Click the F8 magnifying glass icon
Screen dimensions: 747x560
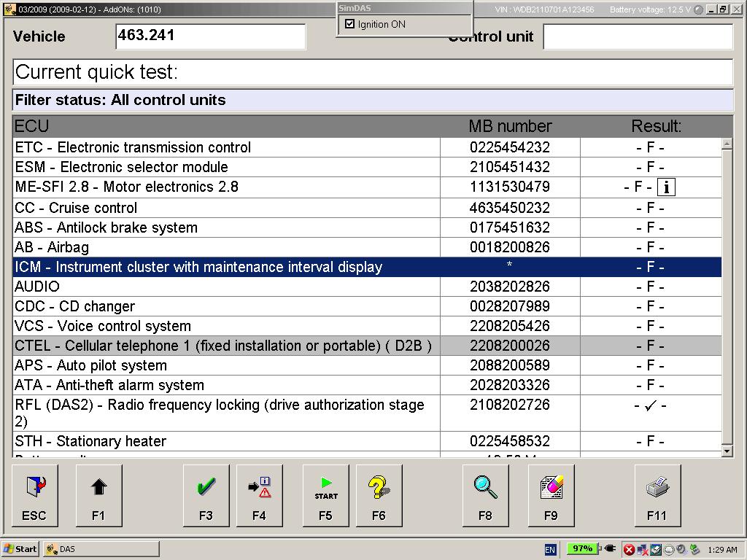click(485, 495)
